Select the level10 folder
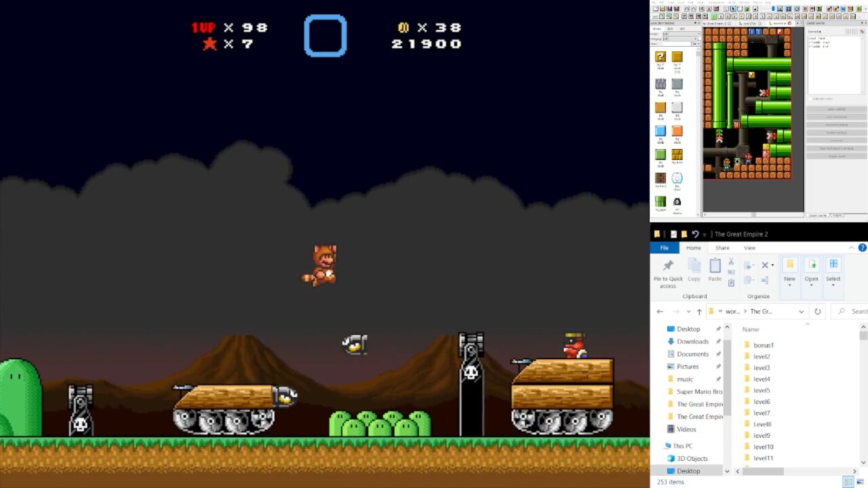The width and height of the screenshot is (868, 488). [x=763, y=447]
